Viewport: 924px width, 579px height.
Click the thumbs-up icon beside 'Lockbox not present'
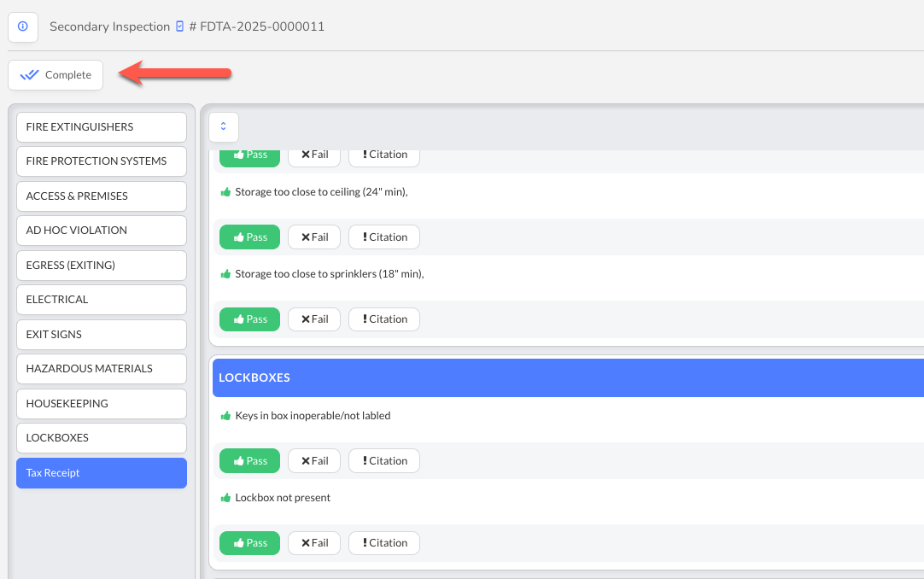(x=225, y=498)
